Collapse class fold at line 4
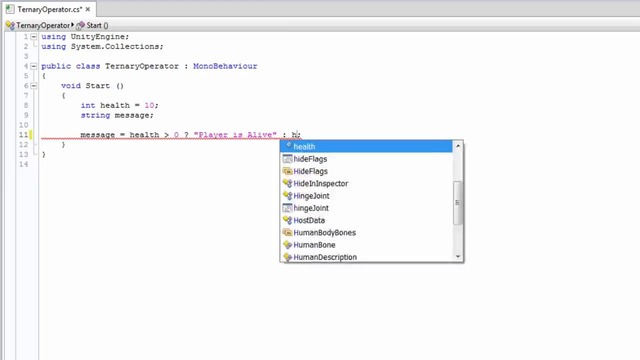The image size is (640, 360). click(x=33, y=66)
